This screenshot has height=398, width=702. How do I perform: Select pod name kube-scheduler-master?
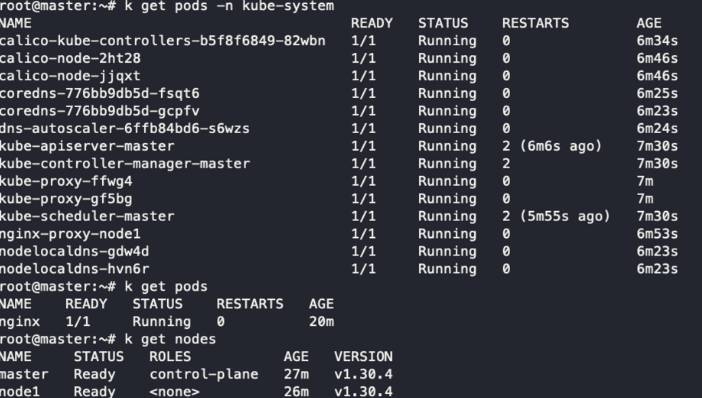tap(87, 216)
